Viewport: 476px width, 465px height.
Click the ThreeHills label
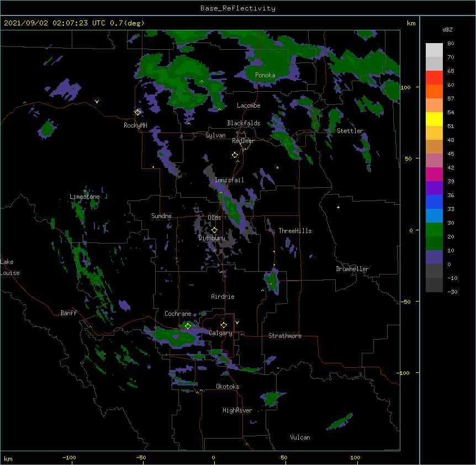point(295,231)
